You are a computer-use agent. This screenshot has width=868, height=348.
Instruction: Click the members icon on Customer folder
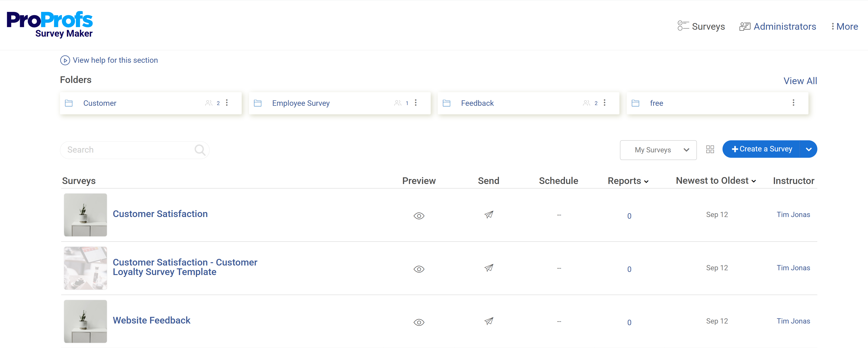point(209,103)
